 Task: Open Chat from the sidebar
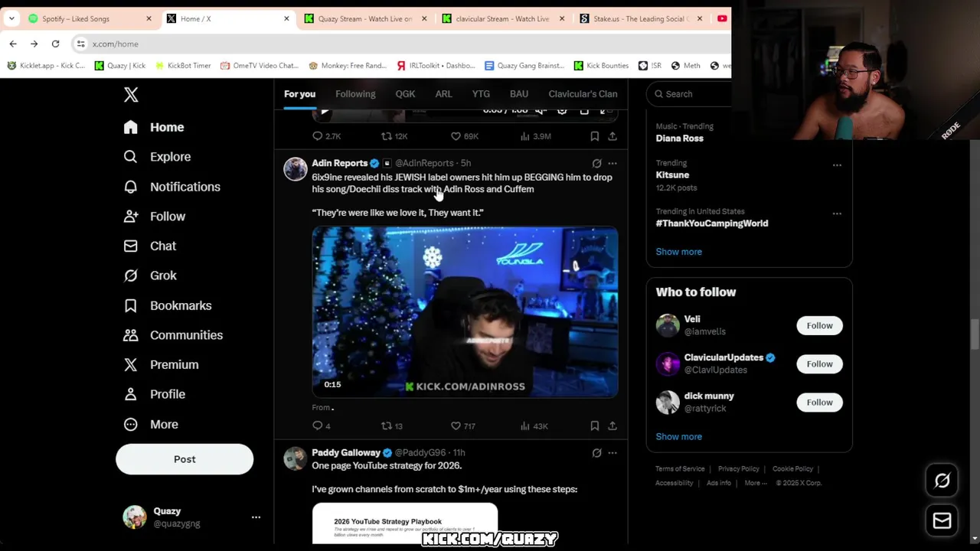point(151,246)
